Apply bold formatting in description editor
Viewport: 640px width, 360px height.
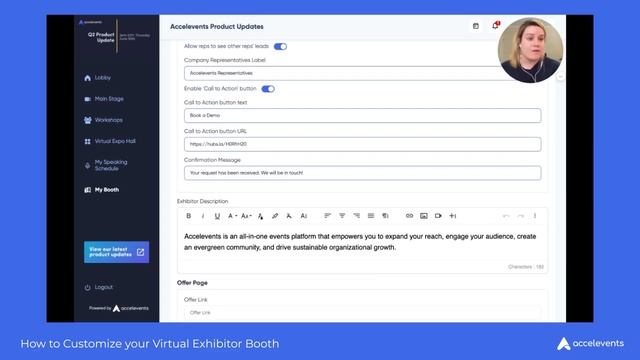coord(189,216)
